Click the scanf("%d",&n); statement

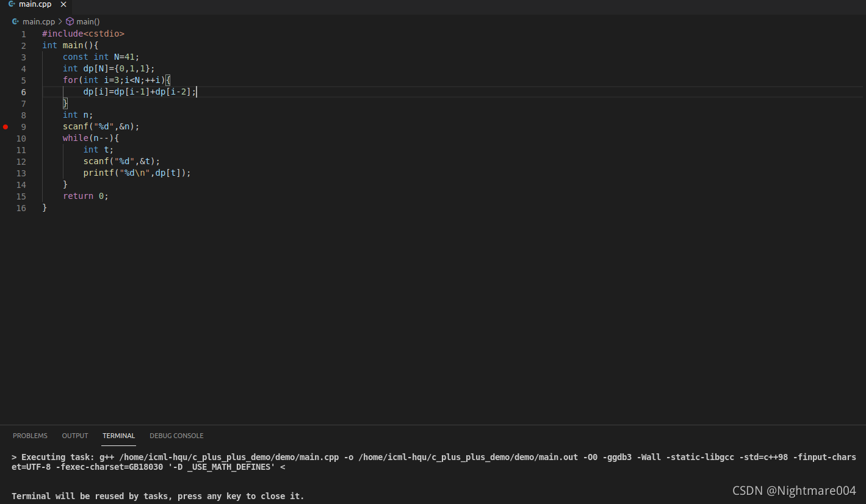point(101,126)
